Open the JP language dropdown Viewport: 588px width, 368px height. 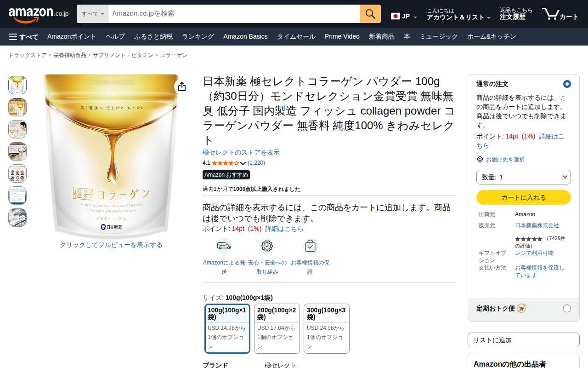point(404,17)
